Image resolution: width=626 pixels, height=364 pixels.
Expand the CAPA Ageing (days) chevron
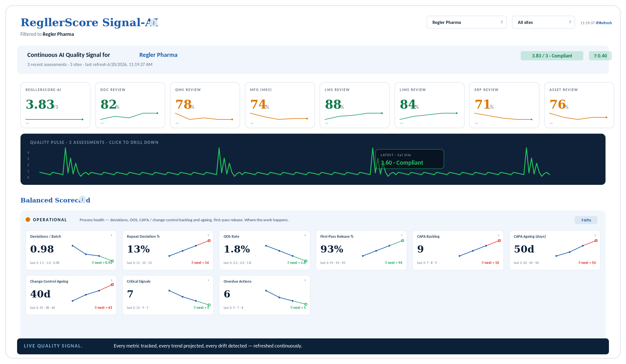coord(595,235)
